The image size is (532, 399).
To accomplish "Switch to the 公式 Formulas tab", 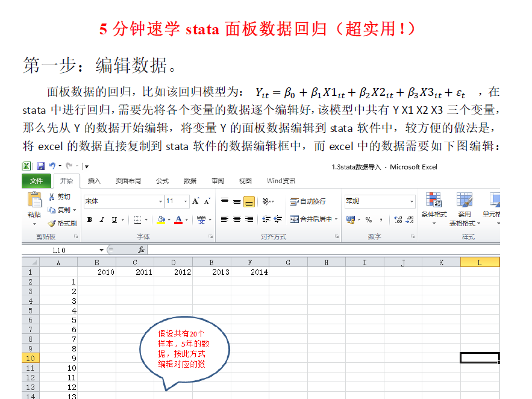I will pyautogui.click(x=162, y=181).
